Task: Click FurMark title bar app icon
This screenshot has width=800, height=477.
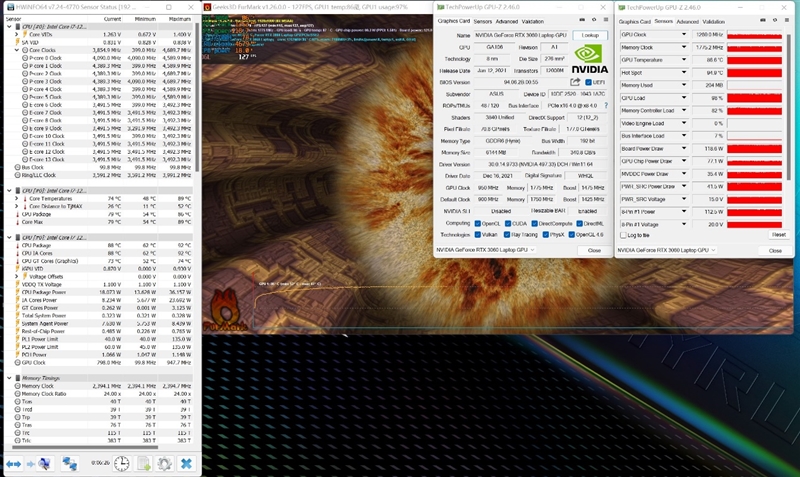Action: (x=207, y=7)
